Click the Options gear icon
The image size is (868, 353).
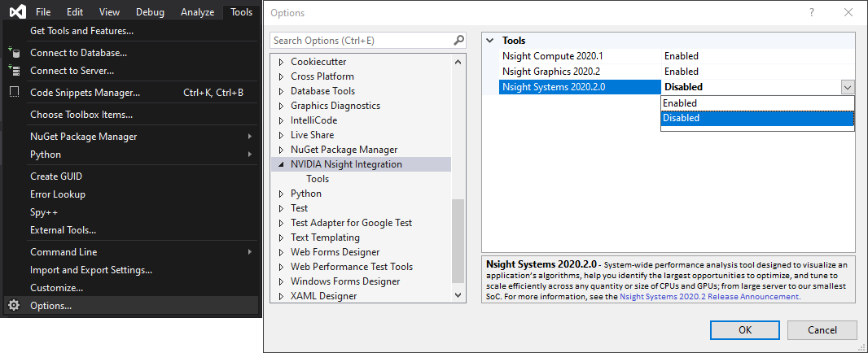point(14,306)
